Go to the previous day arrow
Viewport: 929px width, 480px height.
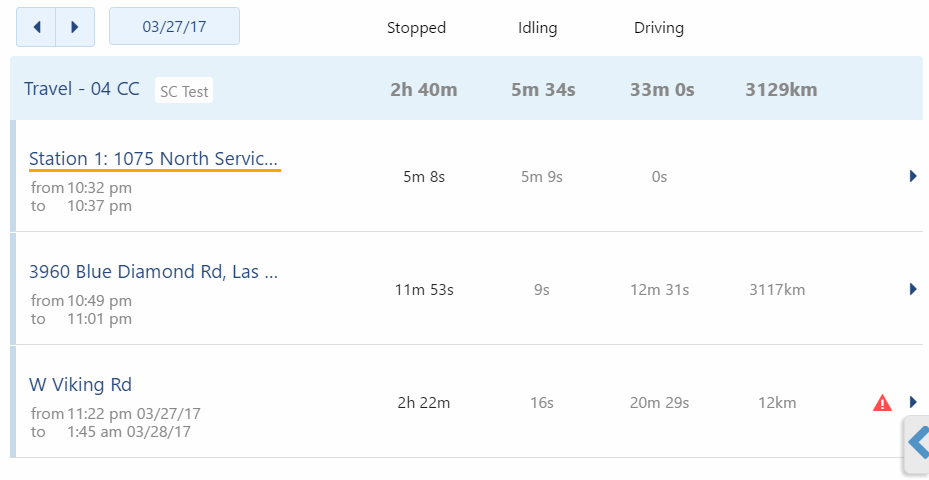(x=36, y=27)
